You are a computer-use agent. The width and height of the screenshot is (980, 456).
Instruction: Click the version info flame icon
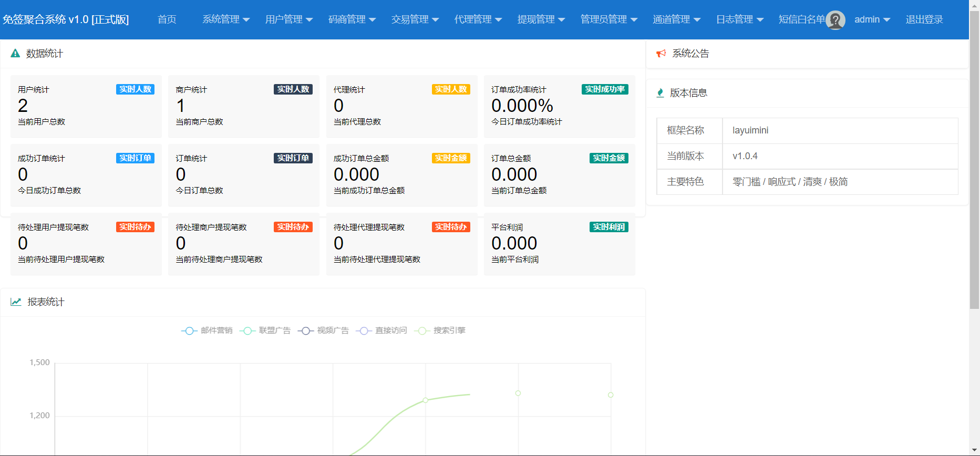coord(660,93)
